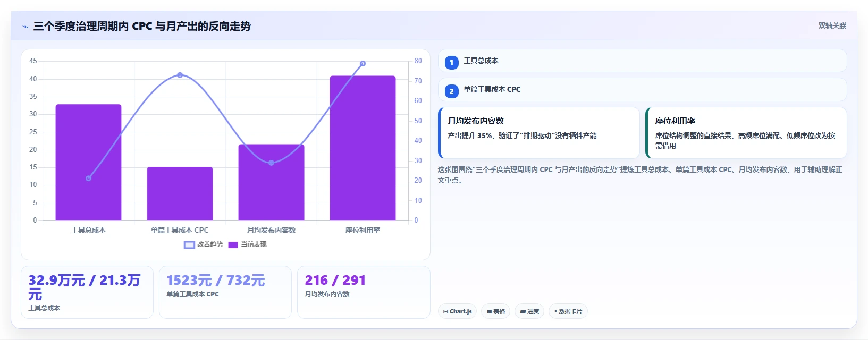868x340 pixels.
Task: Toggle the 当前表现 legend swatch
Action: click(233, 244)
